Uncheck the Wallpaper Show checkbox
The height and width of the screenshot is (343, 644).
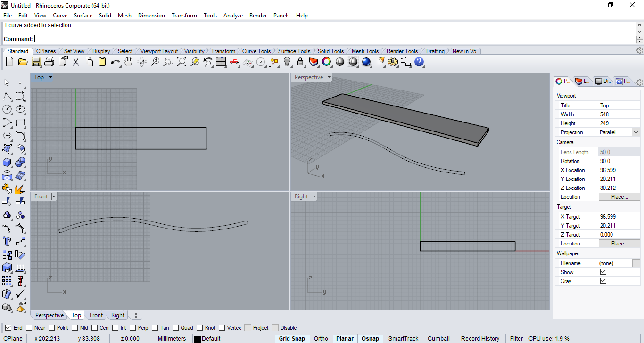[x=603, y=272]
